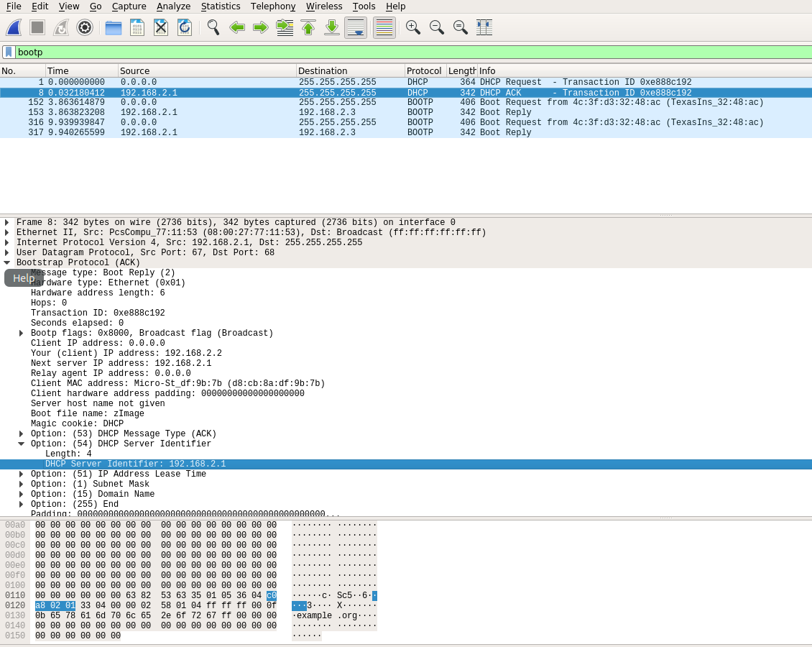Click the floating Help tooltip button
This screenshot has width=812, height=647.
[23, 278]
